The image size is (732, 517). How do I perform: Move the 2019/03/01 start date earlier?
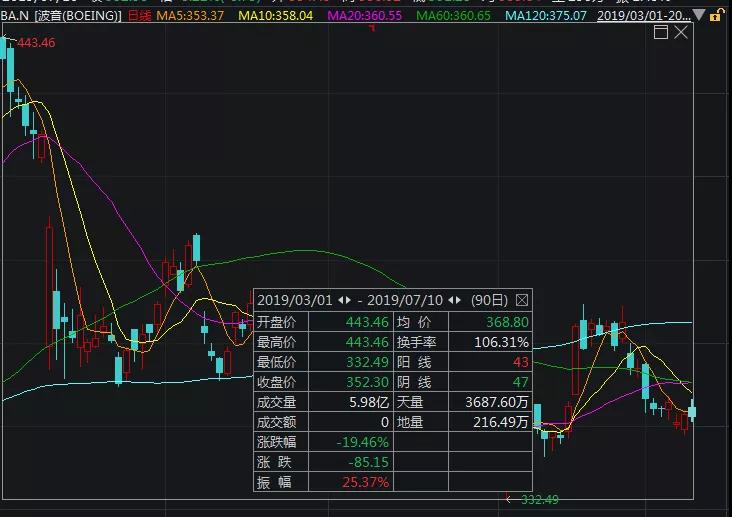pos(341,300)
